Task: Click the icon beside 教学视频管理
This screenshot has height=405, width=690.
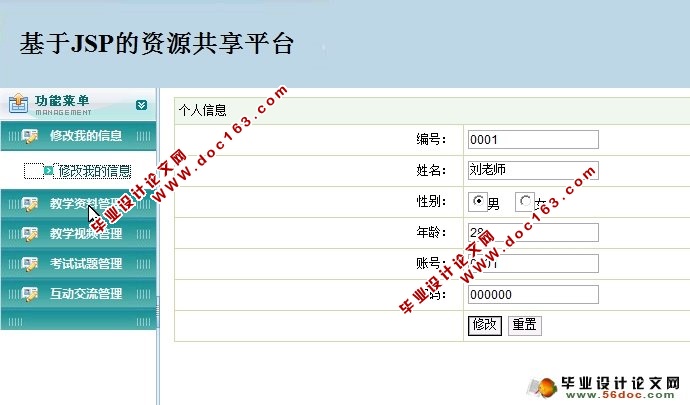Action: click(x=30, y=234)
